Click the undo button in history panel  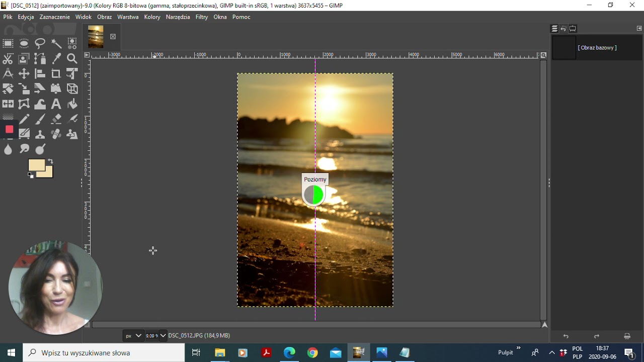pos(566,336)
